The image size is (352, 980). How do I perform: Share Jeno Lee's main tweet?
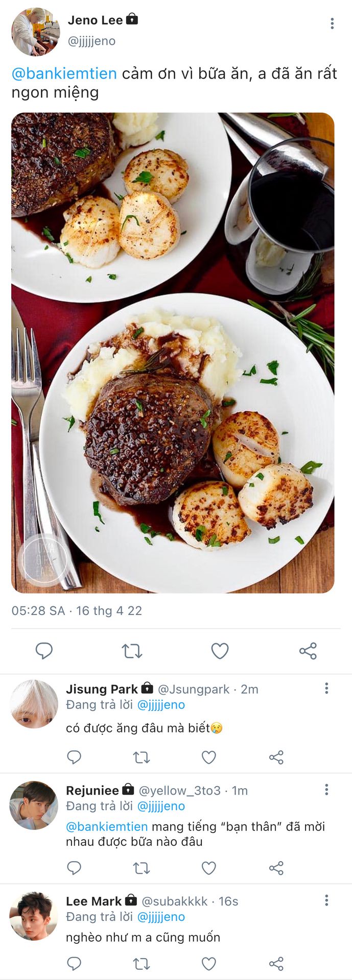(x=308, y=651)
